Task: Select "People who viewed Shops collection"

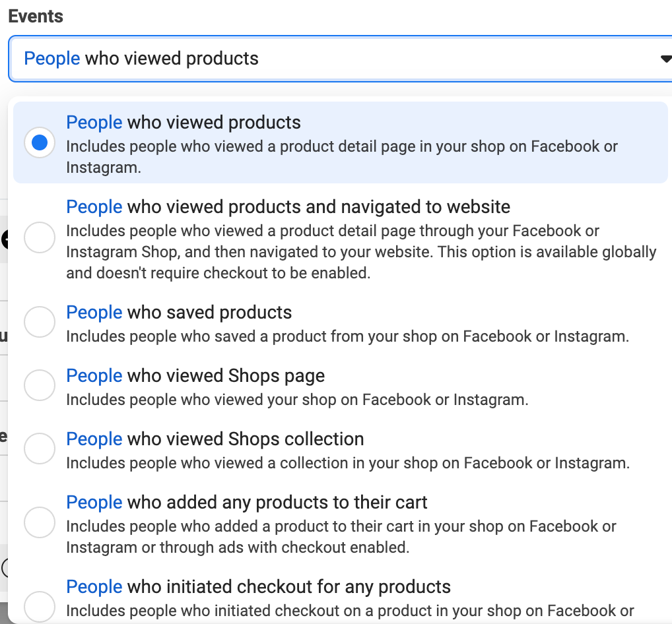Action: [x=40, y=449]
